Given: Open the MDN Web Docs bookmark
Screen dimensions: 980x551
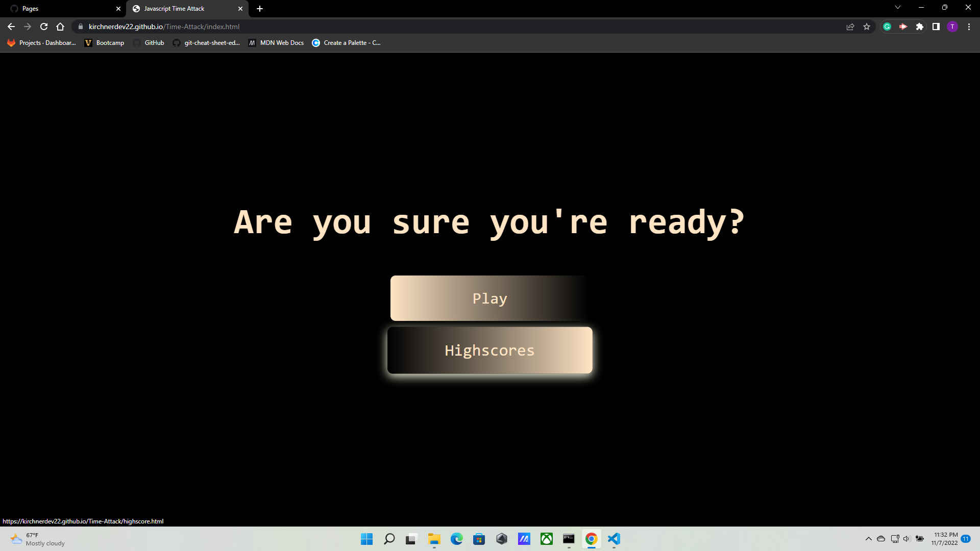Looking at the screenshot, I should (276, 43).
